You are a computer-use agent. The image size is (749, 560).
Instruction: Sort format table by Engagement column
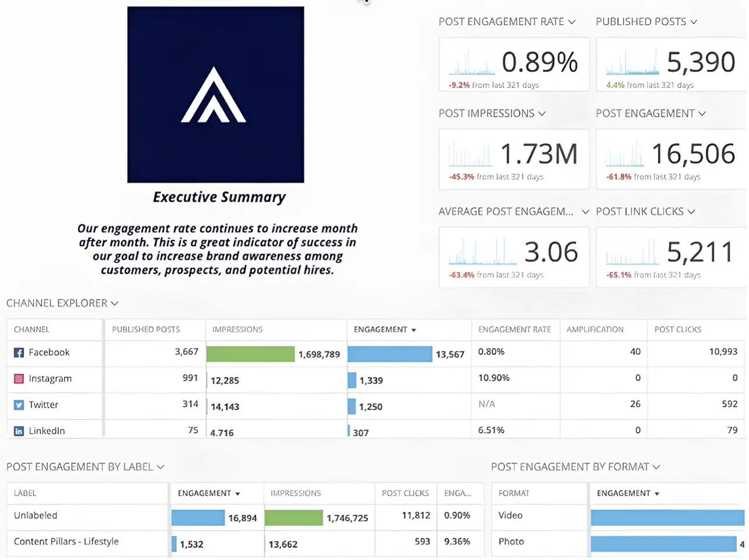pyautogui.click(x=629, y=494)
